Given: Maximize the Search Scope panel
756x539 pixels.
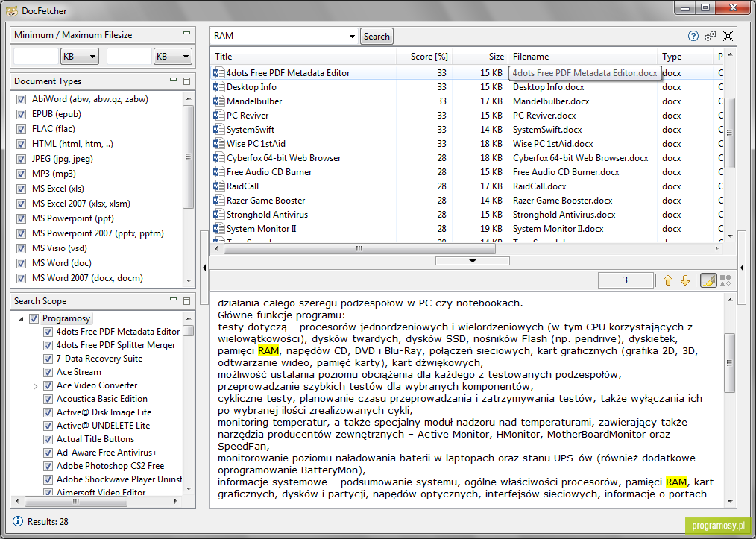Looking at the screenshot, I should tap(187, 301).
